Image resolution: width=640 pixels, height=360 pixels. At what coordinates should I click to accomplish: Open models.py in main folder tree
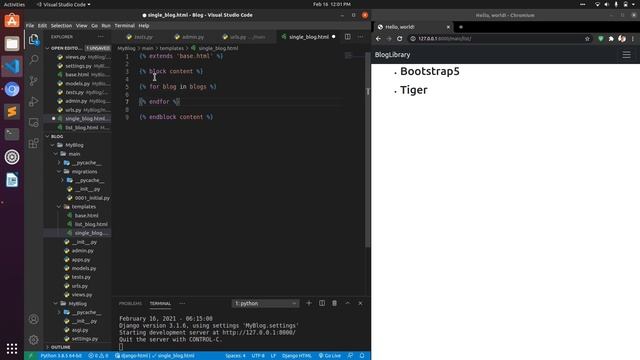point(84,268)
